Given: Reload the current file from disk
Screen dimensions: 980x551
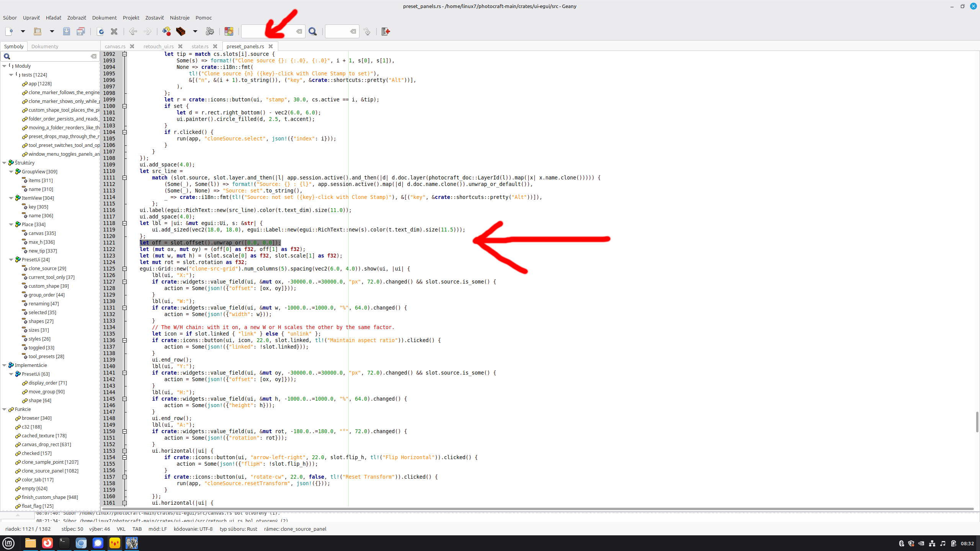Looking at the screenshot, I should pyautogui.click(x=101, y=31).
